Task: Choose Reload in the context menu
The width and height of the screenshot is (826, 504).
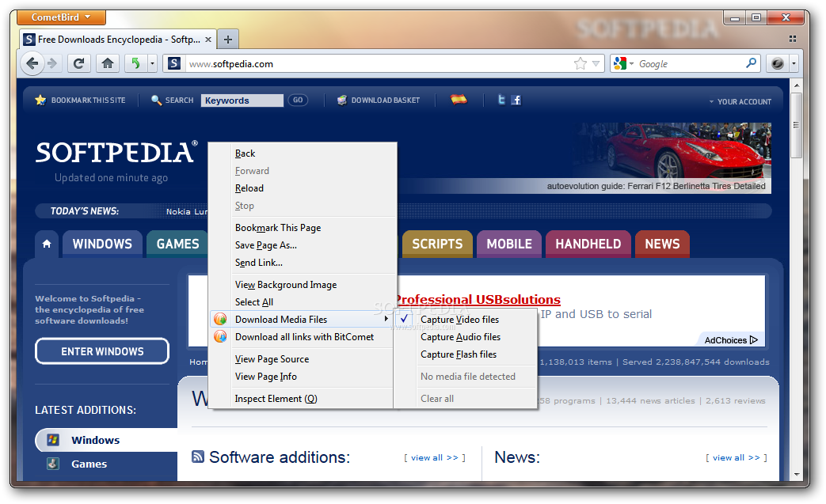Action: click(x=303, y=188)
